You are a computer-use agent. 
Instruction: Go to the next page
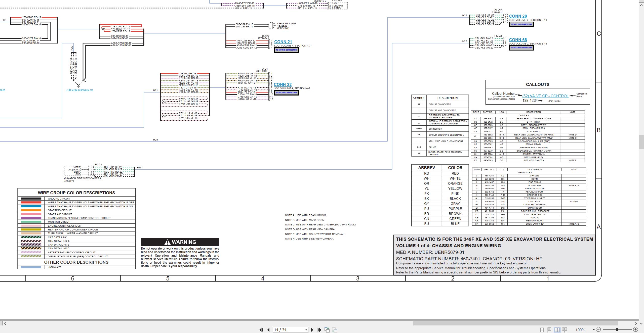(312, 330)
